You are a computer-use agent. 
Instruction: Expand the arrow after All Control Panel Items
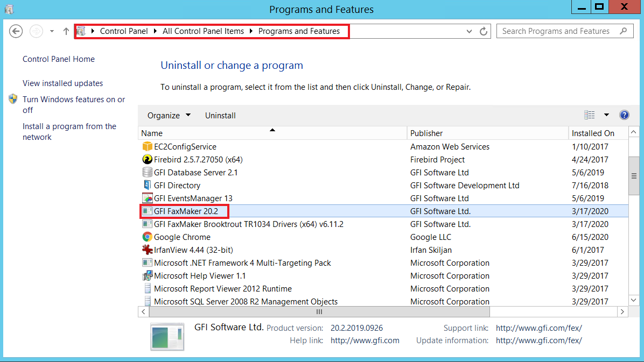tap(251, 31)
